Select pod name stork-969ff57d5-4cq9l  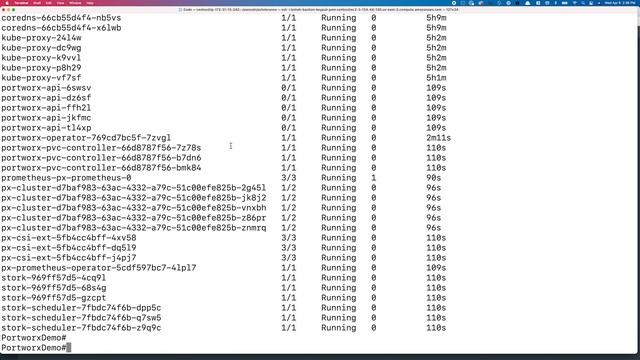53,278
